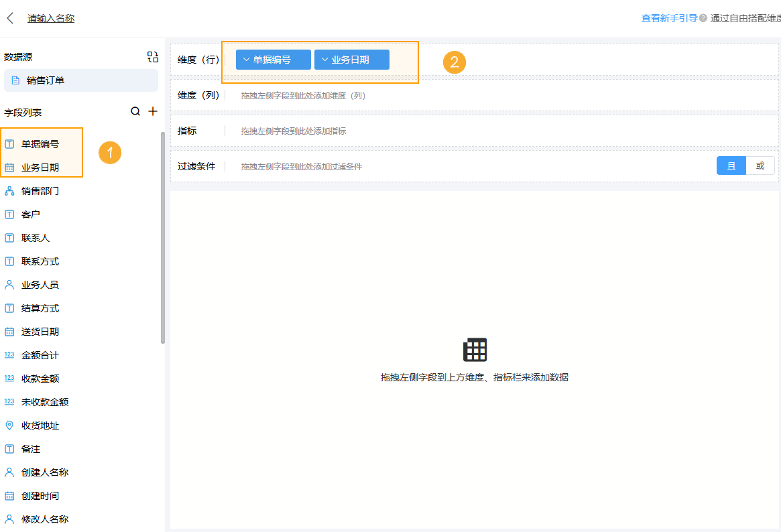The height and width of the screenshot is (532, 781).
Task: Click the calendar icon beside 送货日期
Action: [9, 331]
